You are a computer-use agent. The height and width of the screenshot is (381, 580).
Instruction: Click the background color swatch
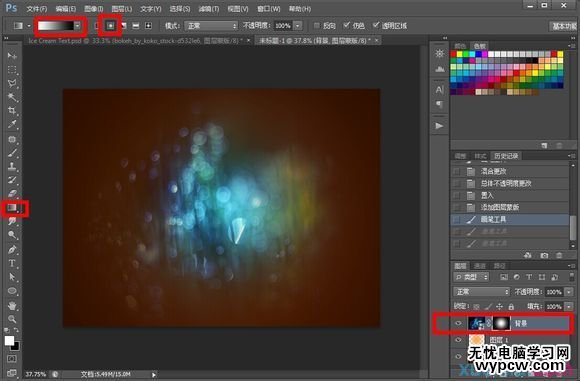click(x=15, y=346)
